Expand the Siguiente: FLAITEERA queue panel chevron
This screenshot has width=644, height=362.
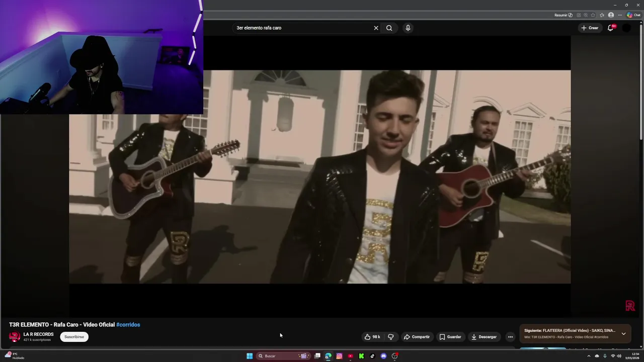[x=623, y=333]
